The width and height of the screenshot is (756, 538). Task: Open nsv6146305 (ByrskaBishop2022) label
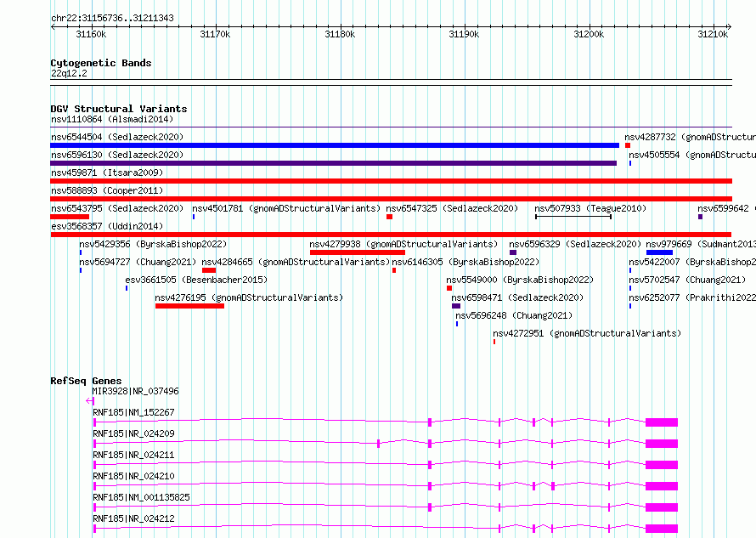pyautogui.click(x=465, y=262)
